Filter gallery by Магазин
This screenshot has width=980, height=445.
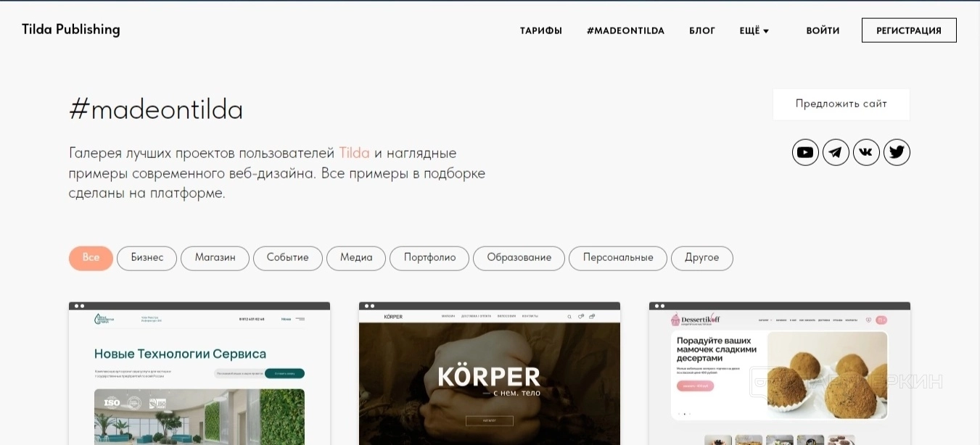[215, 258]
